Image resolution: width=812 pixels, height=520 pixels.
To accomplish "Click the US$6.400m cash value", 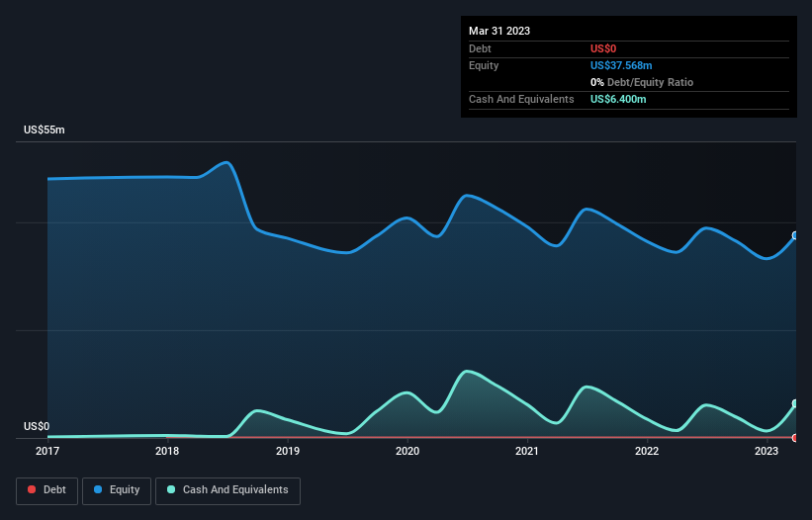I will [x=618, y=99].
